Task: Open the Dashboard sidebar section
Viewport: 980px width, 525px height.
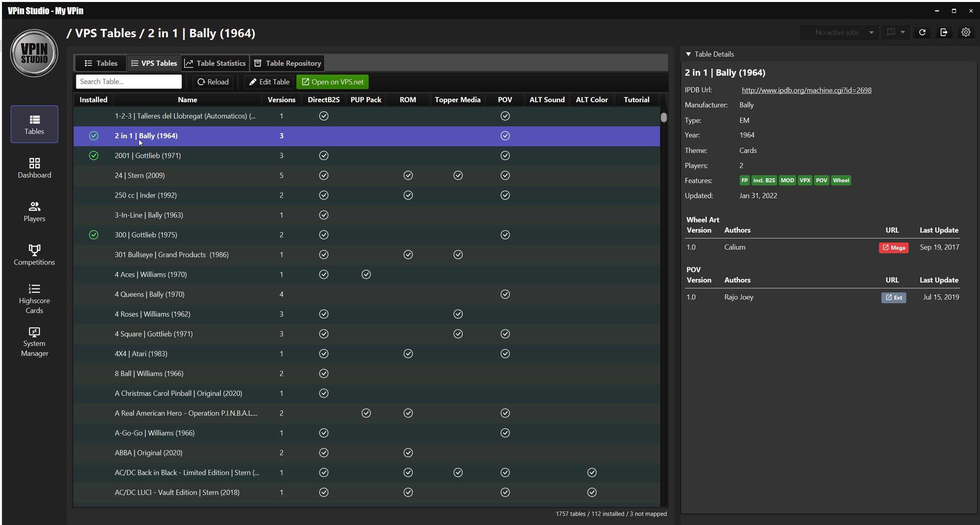Action: tap(34, 168)
